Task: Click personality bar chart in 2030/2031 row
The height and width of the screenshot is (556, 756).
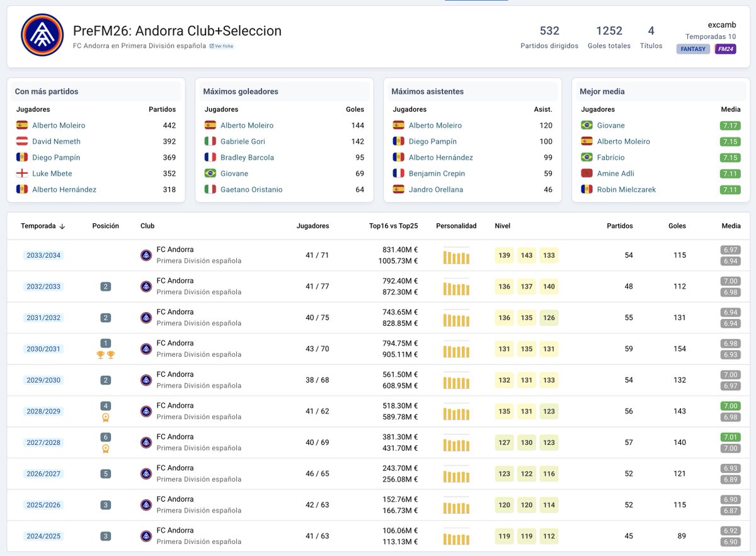Action: 456,350
